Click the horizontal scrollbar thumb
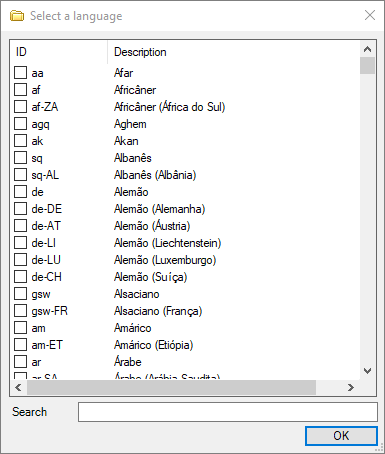Image resolution: width=385 pixels, height=454 pixels. [171, 387]
